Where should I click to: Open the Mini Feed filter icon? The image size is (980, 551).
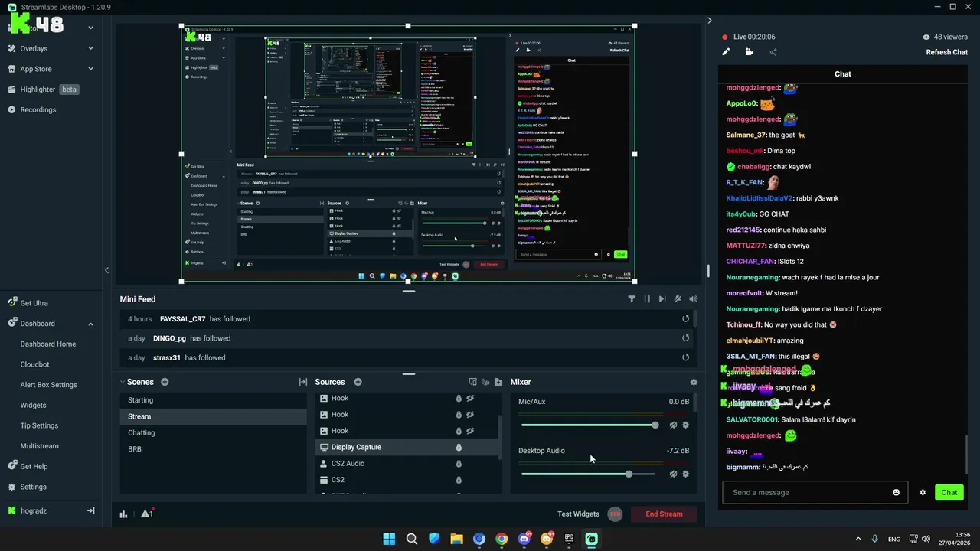point(632,299)
